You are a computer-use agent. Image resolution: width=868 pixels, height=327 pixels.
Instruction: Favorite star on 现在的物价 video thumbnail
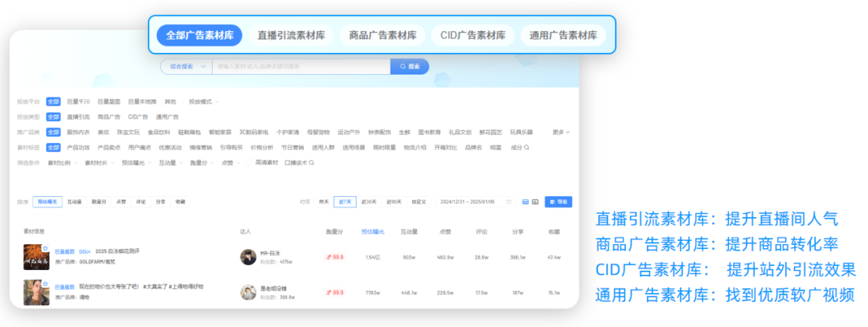click(x=45, y=284)
